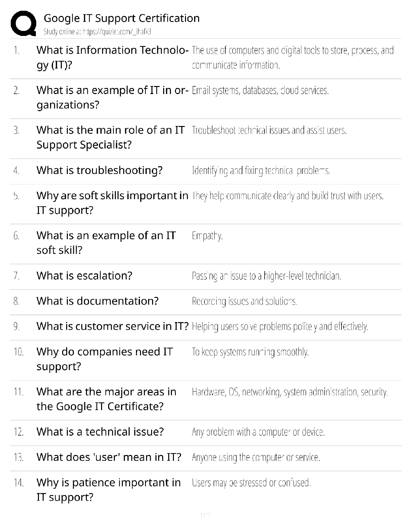Viewport: 411px width, 532px height.
Task: Click the Quizlet Q logo icon
Action: 24,24
